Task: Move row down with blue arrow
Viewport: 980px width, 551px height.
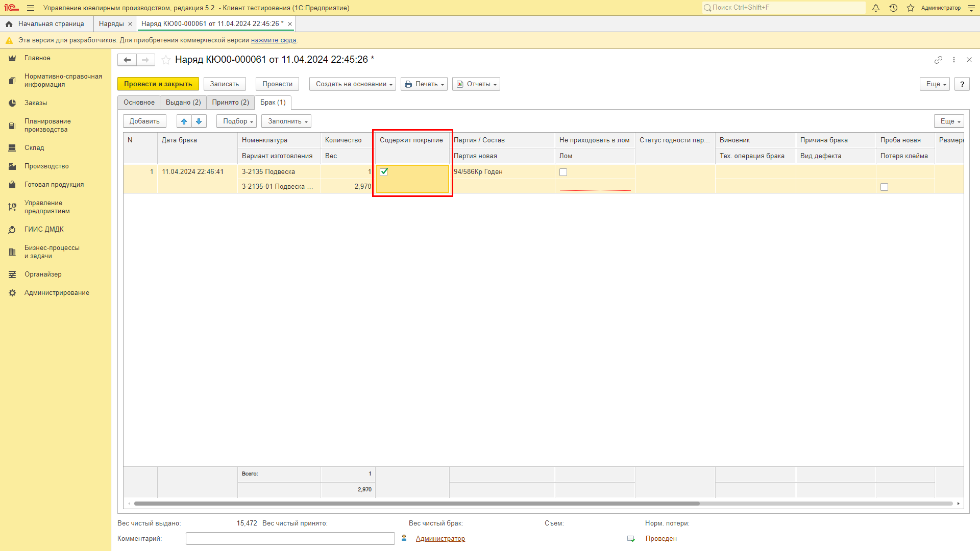Action: pyautogui.click(x=199, y=121)
